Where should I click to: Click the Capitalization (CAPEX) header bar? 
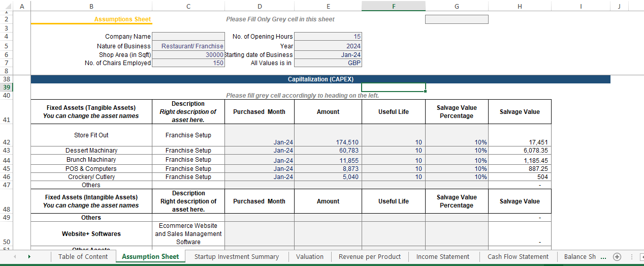coord(320,79)
